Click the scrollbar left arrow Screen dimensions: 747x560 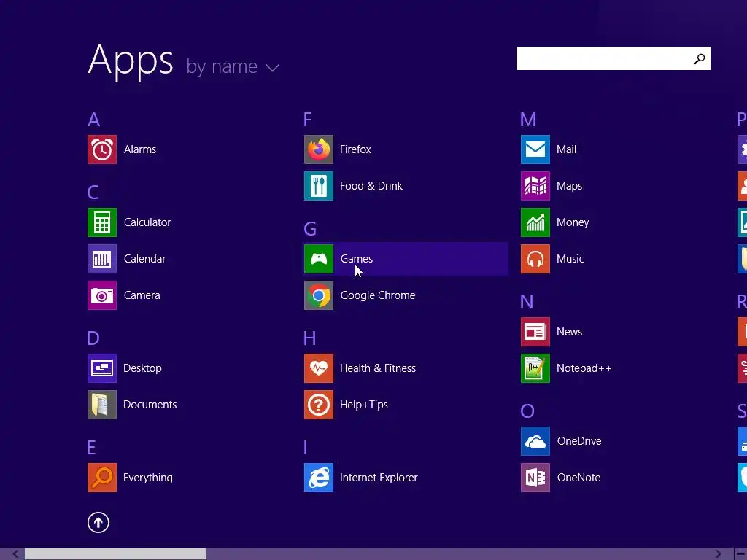point(16,554)
